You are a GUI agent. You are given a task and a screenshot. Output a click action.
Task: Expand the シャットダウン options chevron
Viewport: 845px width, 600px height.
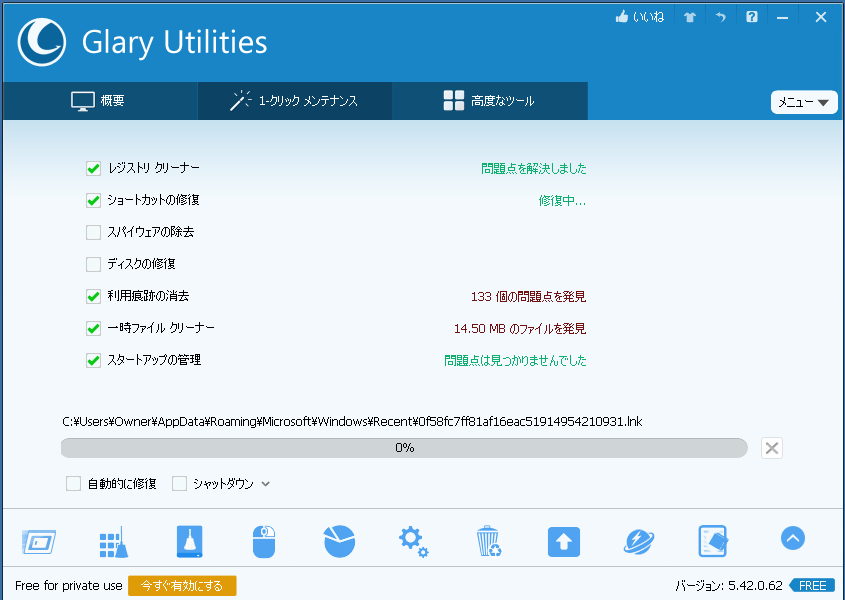coord(266,484)
